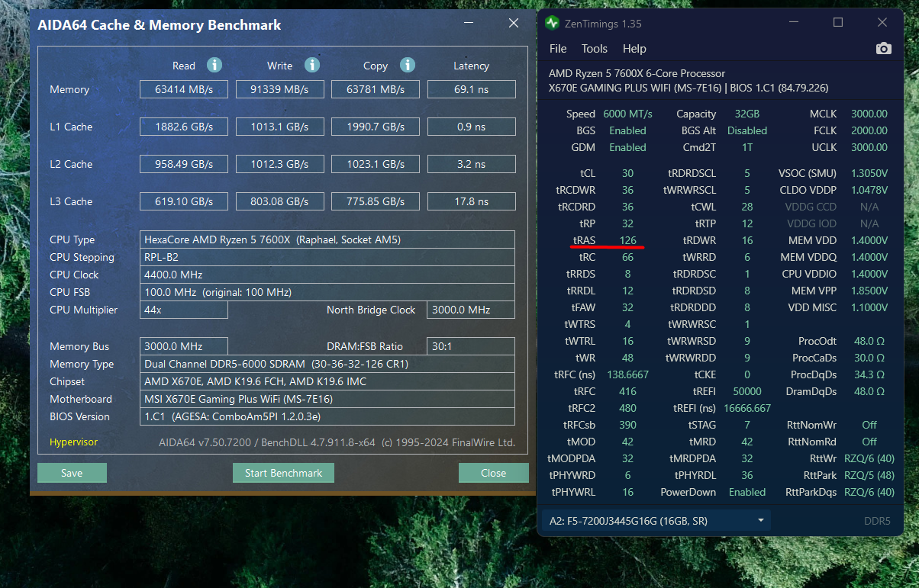The width and height of the screenshot is (919, 588).
Task: Click the green Close button in AIDA64
Action: (x=493, y=473)
